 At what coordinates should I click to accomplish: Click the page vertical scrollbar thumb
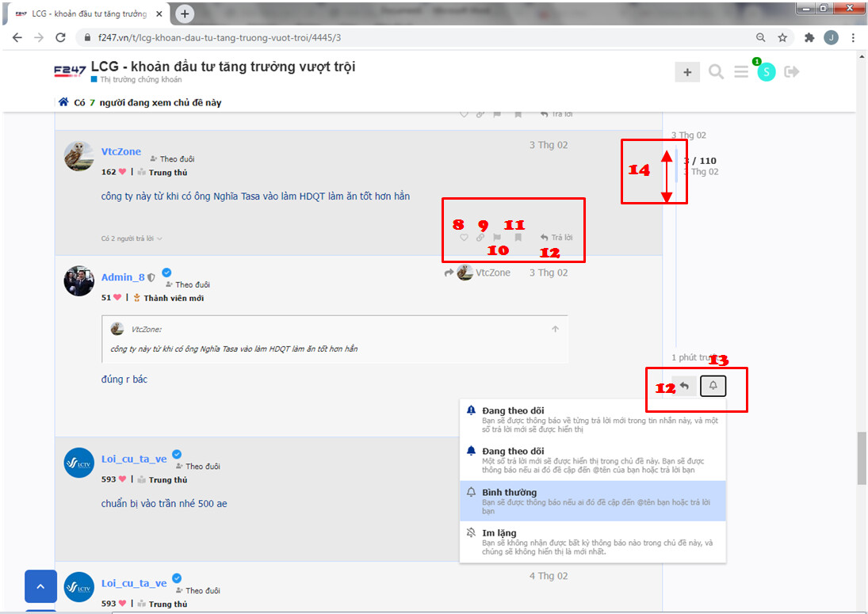pos(862,458)
